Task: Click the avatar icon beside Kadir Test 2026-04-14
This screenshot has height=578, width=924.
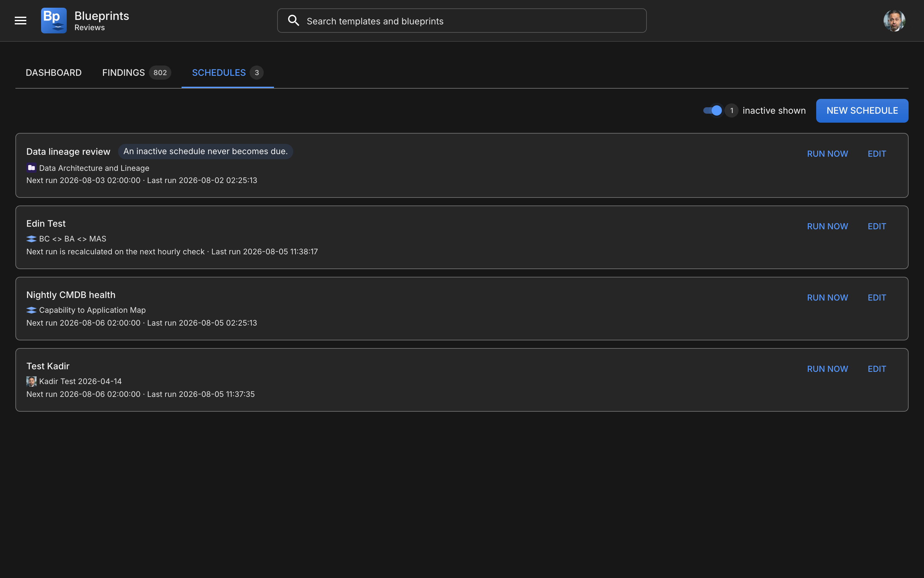Action: click(31, 381)
